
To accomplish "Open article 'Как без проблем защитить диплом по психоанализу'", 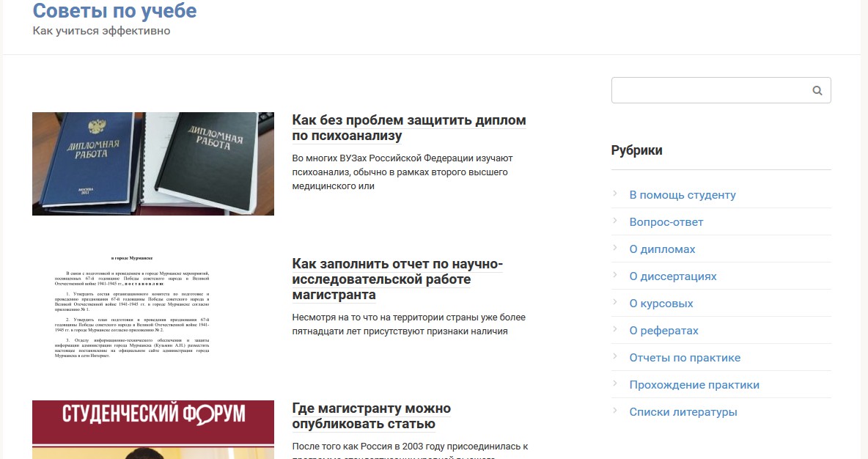I will 408,128.
